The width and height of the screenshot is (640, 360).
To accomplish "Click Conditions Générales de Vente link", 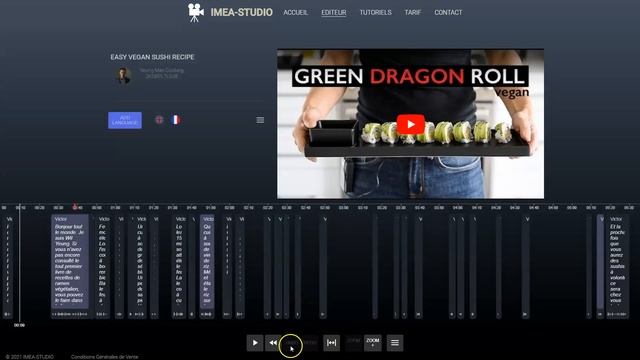I will coord(104,357).
